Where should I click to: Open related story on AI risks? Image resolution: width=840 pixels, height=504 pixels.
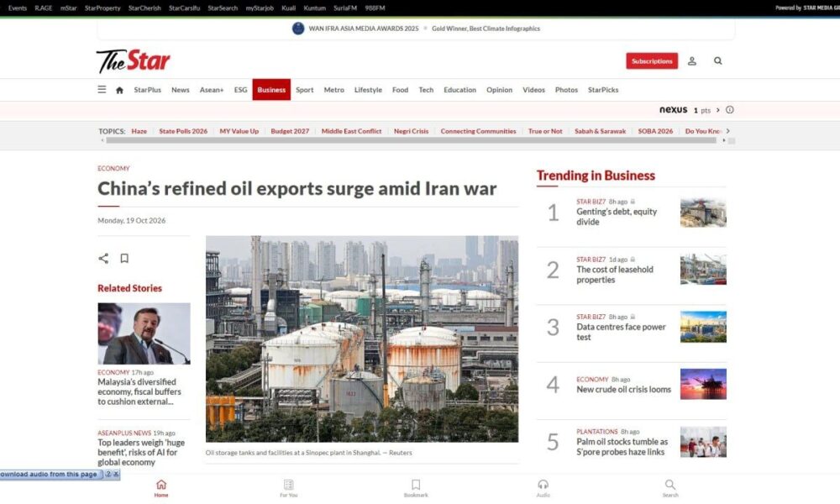coord(141,452)
